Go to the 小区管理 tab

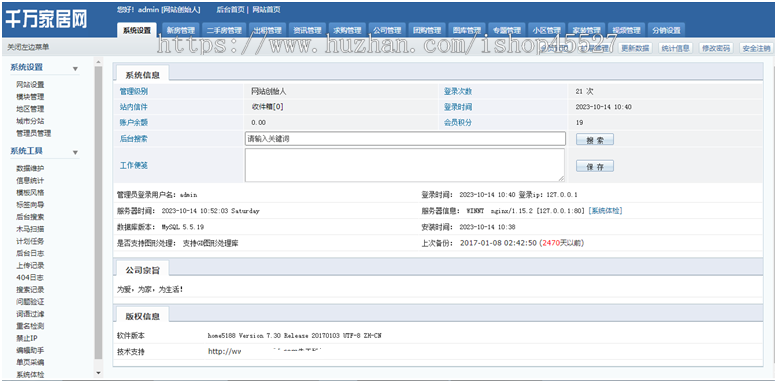pyautogui.click(x=547, y=30)
